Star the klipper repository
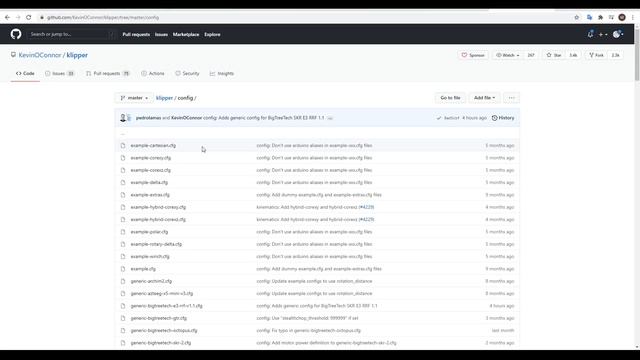 (x=554, y=55)
